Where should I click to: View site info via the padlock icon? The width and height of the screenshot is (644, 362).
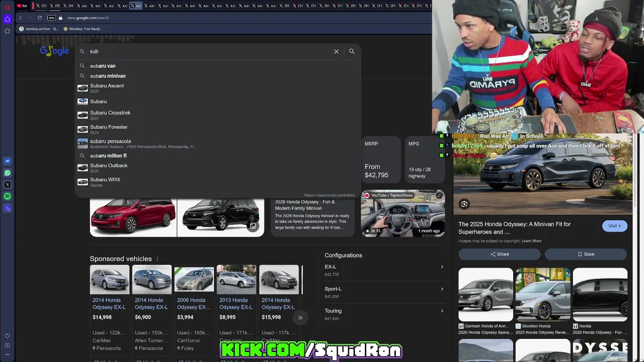coord(60,18)
